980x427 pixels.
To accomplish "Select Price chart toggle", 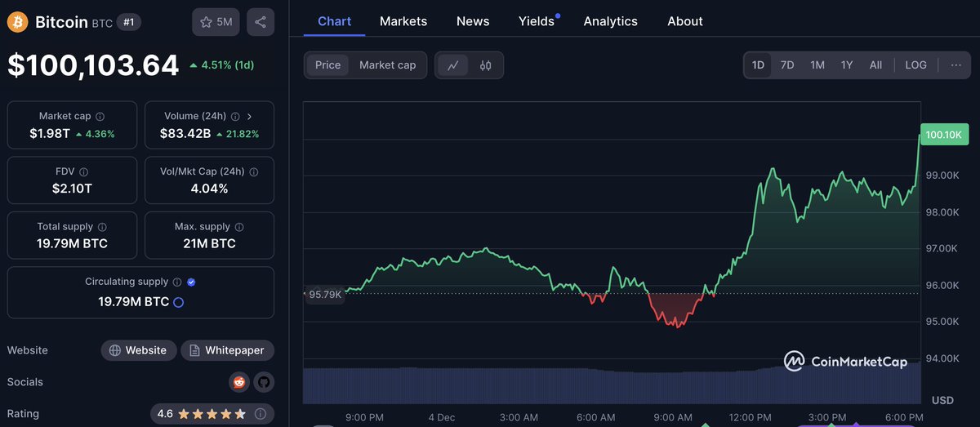I will [327, 65].
